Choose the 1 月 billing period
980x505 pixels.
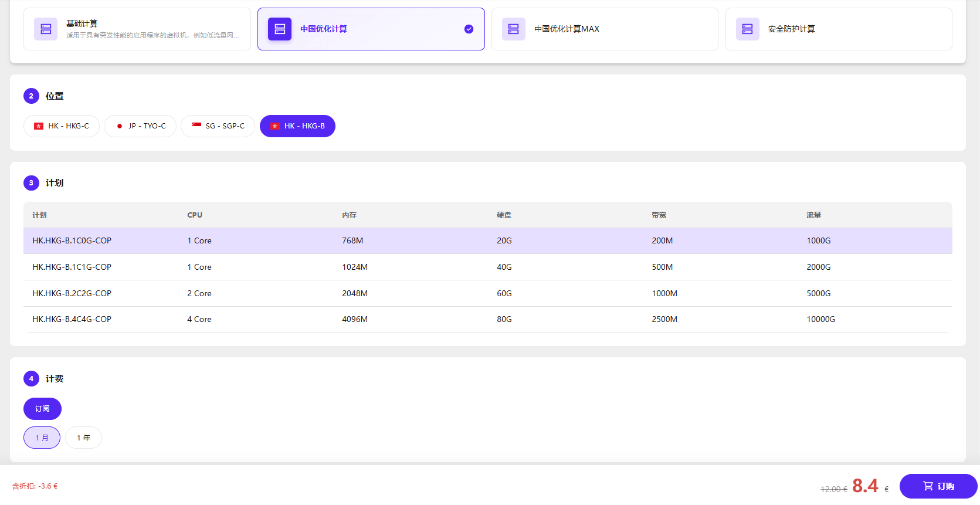pos(42,438)
